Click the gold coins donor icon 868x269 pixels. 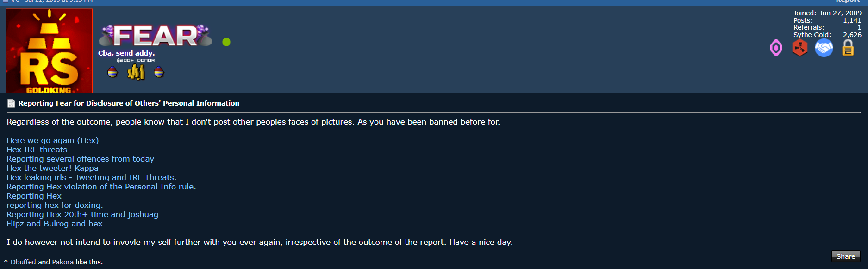coord(136,72)
